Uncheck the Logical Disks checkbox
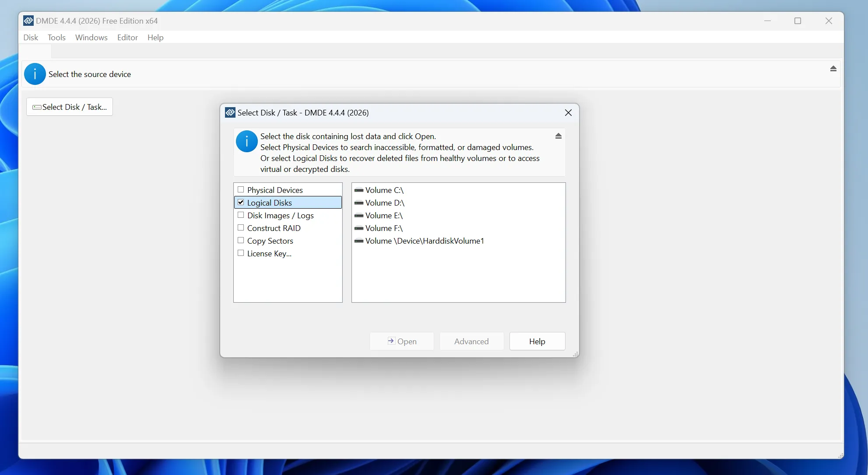The height and width of the screenshot is (475, 868). tap(241, 203)
